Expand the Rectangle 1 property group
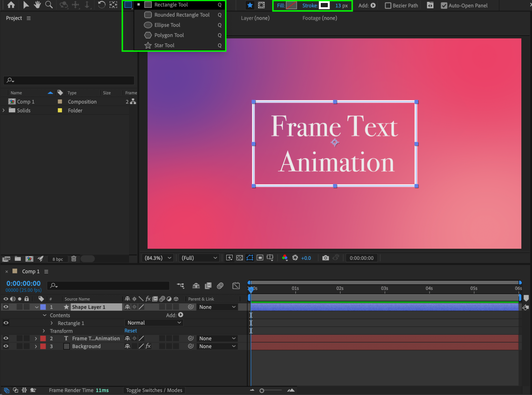 tap(52, 323)
